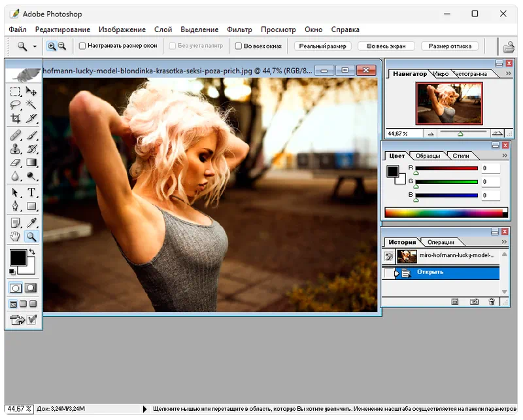
Task: Open Color panel options menu
Action: (x=505, y=156)
